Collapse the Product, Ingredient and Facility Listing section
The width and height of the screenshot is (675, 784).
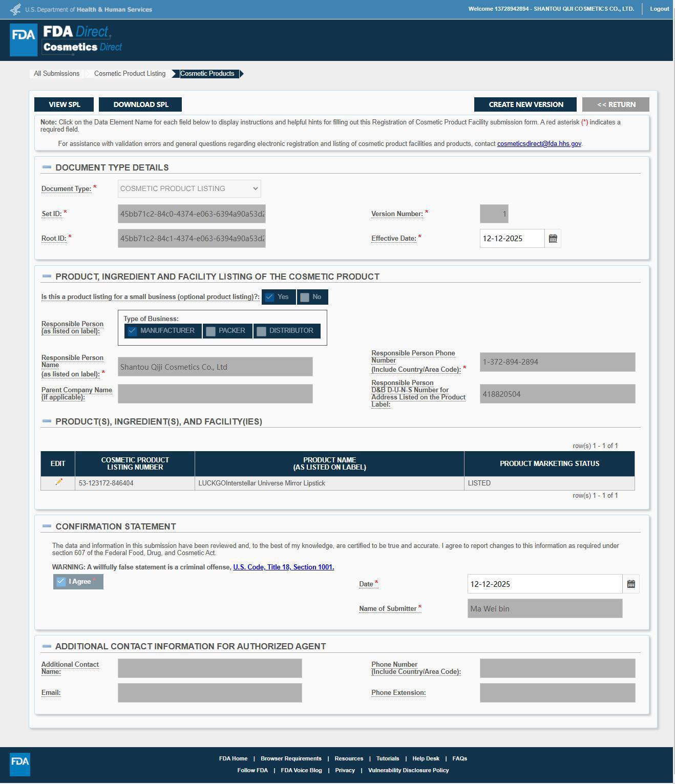pos(47,276)
